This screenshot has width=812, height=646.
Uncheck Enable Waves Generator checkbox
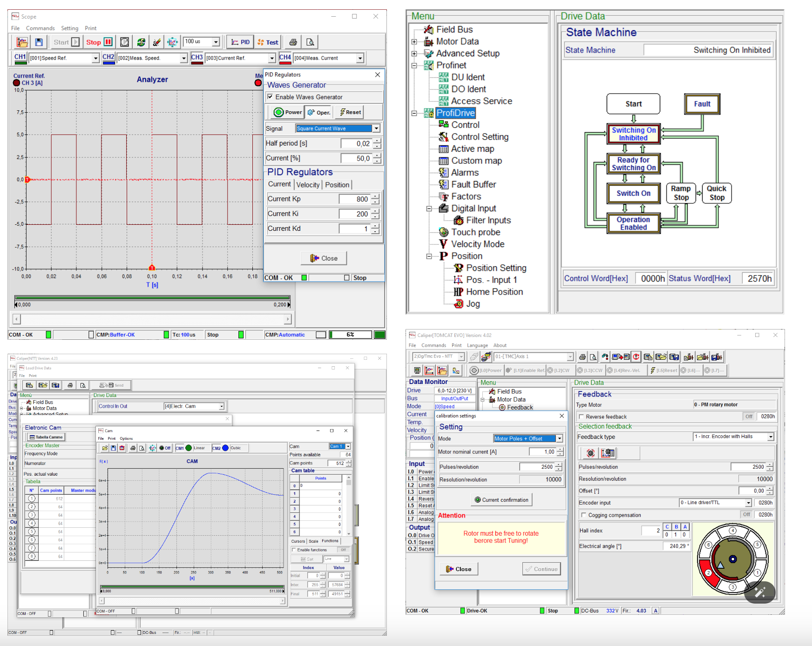[270, 97]
